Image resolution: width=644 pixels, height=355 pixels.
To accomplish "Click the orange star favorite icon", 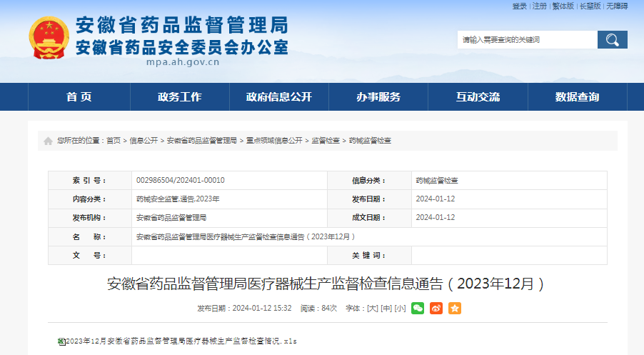I will click(x=455, y=308).
